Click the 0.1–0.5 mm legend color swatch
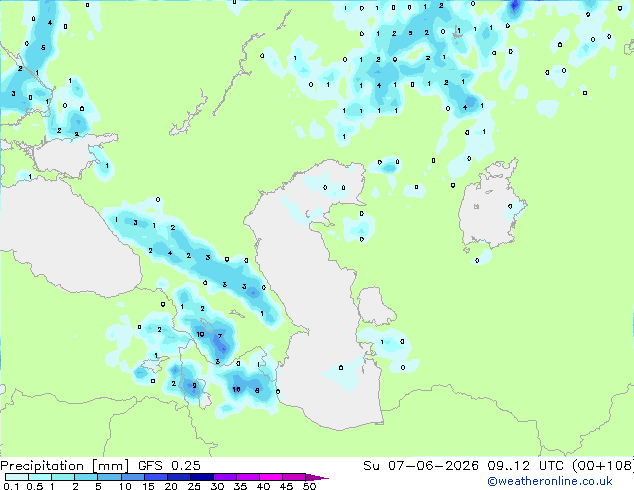The height and width of the screenshot is (490, 634). click(x=17, y=477)
